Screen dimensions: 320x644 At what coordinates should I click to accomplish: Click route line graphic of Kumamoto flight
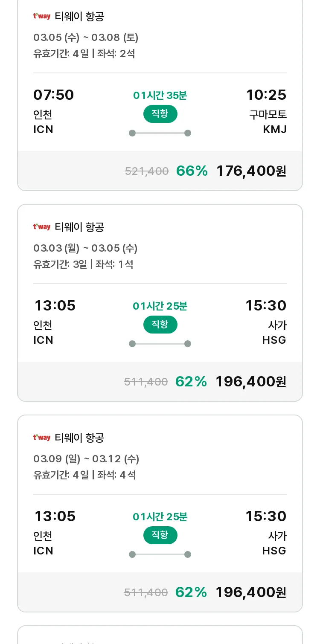160,133
